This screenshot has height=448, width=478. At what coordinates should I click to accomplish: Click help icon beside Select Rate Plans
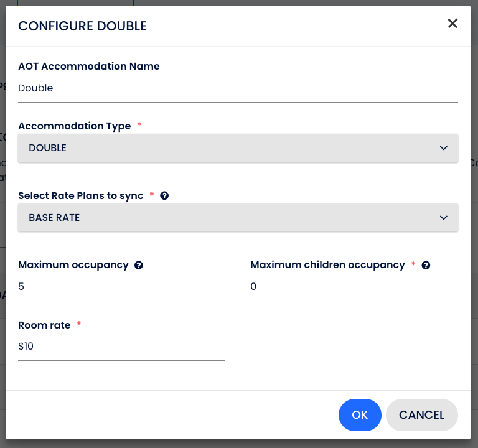[164, 195]
